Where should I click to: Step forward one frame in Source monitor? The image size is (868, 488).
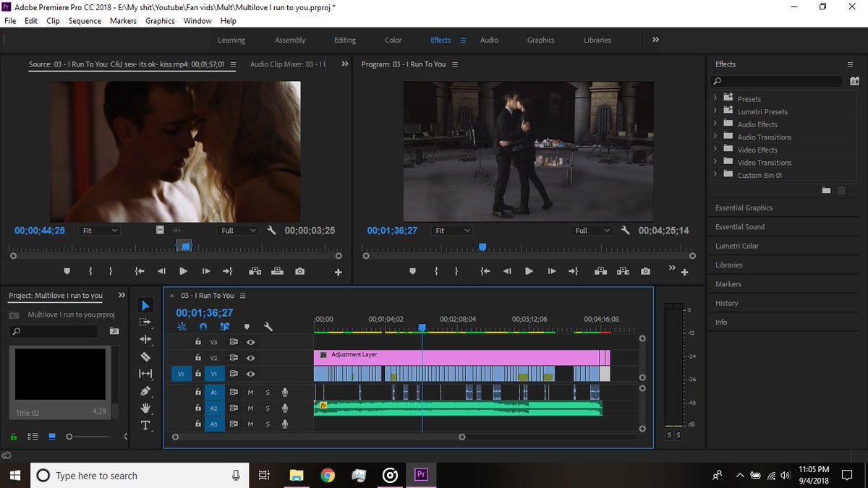point(206,271)
